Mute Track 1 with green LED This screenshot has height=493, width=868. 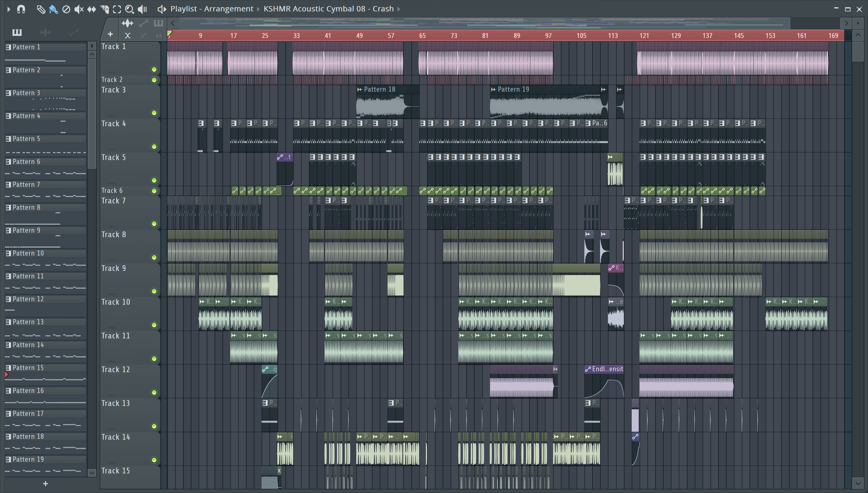[x=154, y=69]
